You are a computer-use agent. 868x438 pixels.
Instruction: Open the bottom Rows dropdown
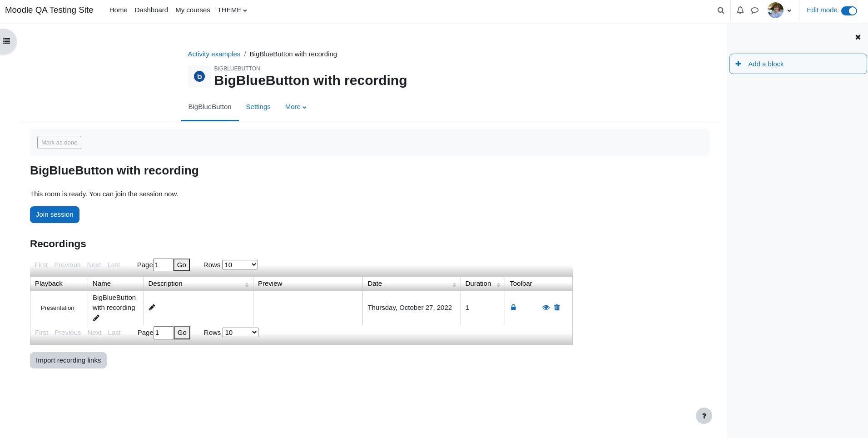(240, 333)
